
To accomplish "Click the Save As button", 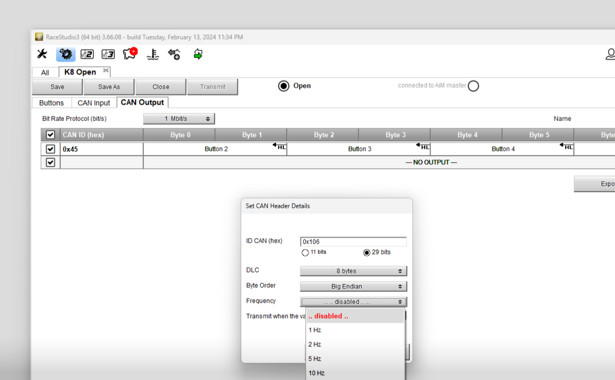I will click(109, 87).
